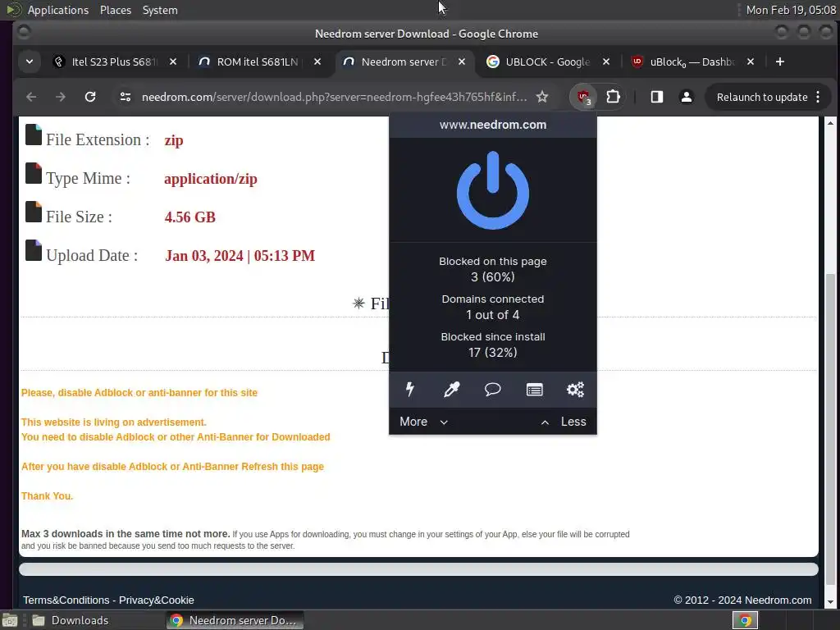Bookmark this page with star icon
The image size is (840, 630).
point(542,97)
